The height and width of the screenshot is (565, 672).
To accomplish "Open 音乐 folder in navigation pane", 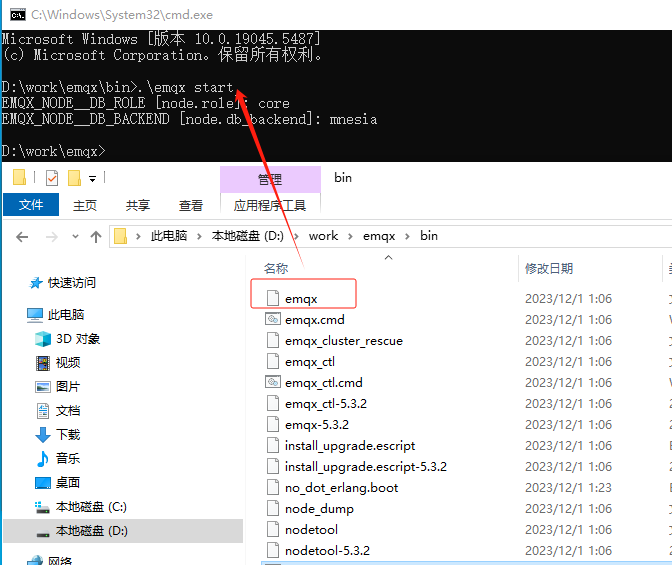I will pyautogui.click(x=68, y=459).
